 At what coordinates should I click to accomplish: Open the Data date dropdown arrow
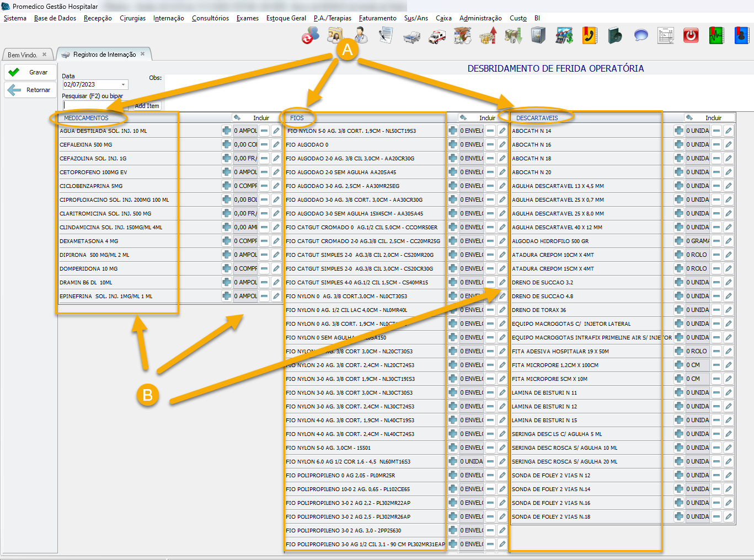tap(123, 84)
